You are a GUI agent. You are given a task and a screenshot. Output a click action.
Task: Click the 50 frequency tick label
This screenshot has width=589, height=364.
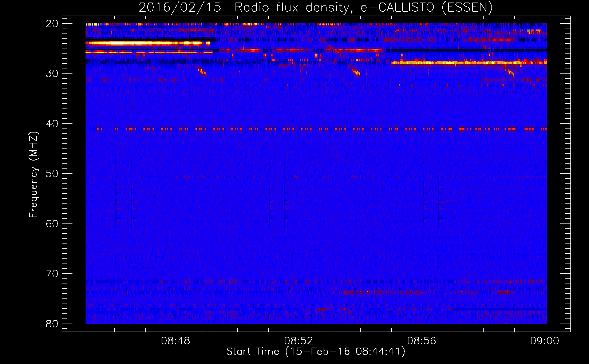click(x=52, y=174)
